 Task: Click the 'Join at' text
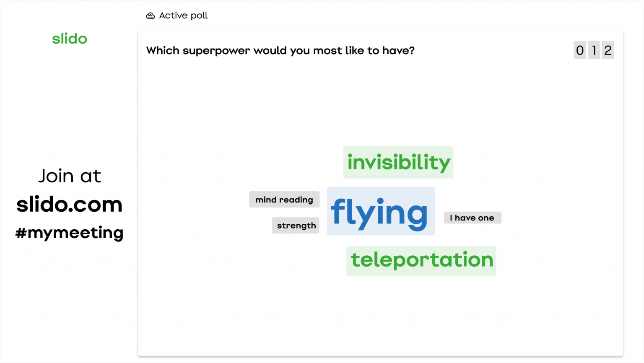coord(70,176)
